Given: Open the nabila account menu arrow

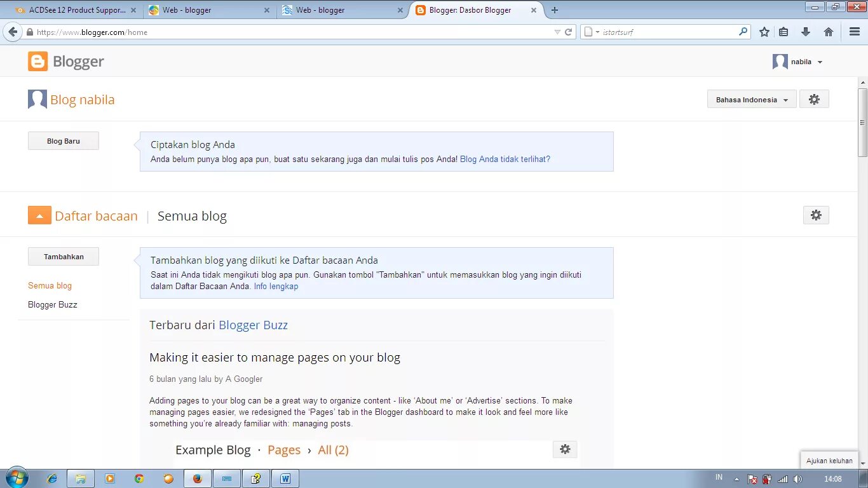Looking at the screenshot, I should (x=820, y=62).
